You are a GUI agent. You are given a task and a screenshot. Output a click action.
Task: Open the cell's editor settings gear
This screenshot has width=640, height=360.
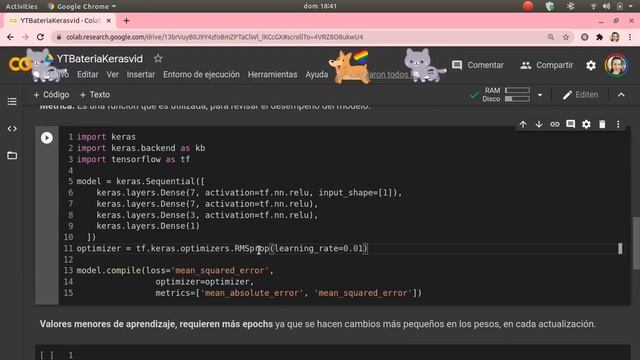click(x=586, y=124)
